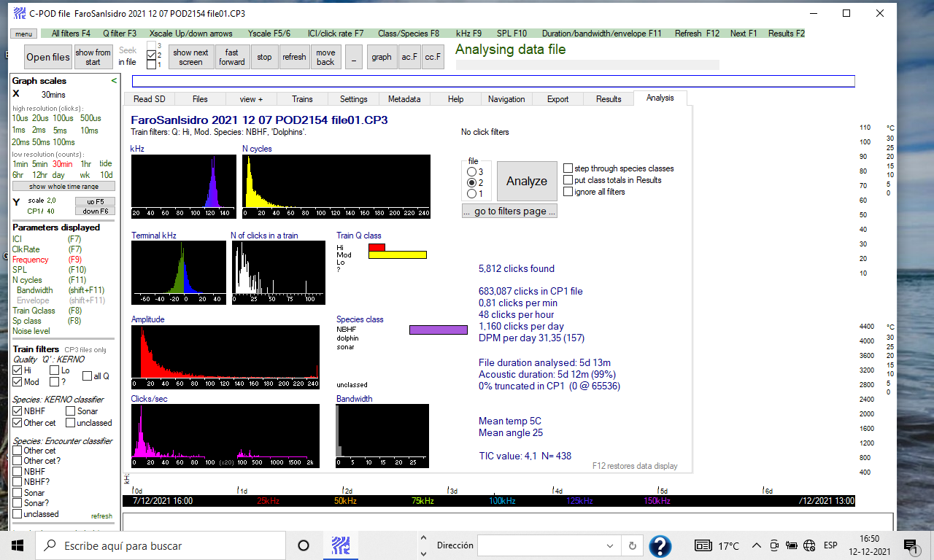This screenshot has width=934, height=560.
Task: Switch to the Export tab
Action: pos(557,99)
